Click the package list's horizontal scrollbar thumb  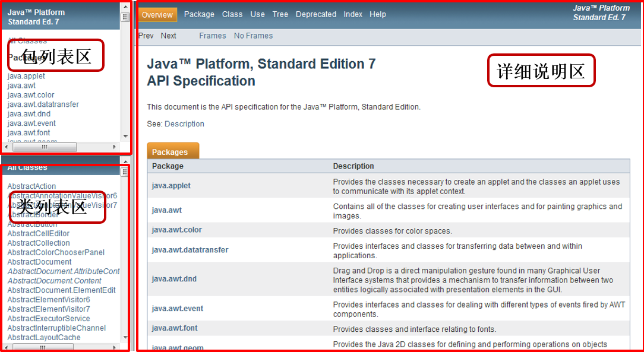coord(45,147)
